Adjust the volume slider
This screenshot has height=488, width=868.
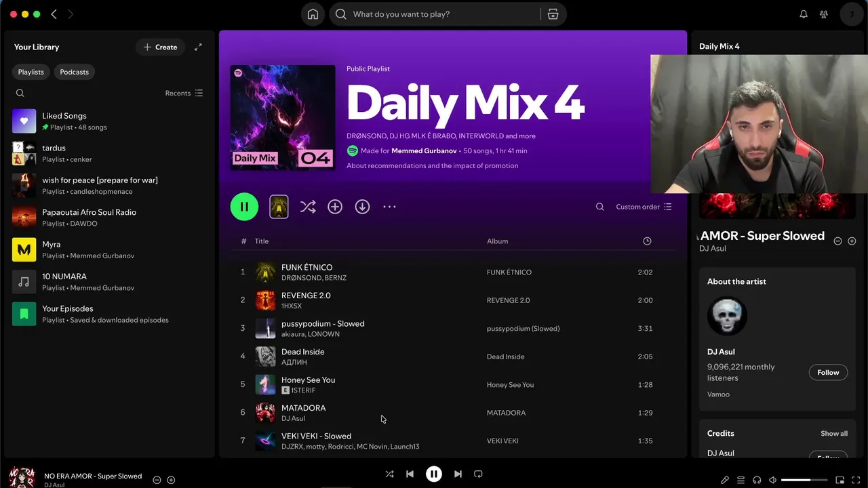(804, 480)
